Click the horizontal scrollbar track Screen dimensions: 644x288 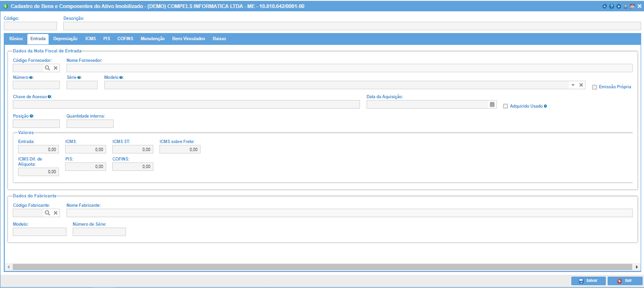coord(323,267)
